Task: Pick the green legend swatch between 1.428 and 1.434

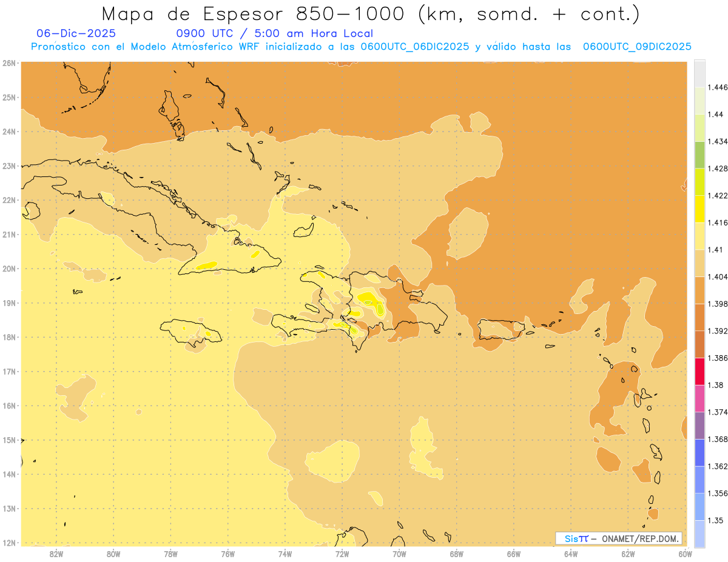Action: coord(700,155)
